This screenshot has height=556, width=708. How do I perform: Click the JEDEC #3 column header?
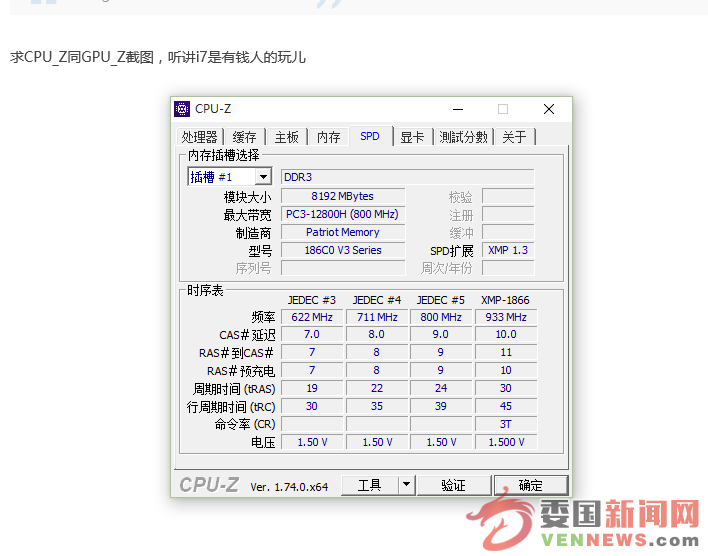[x=312, y=300]
